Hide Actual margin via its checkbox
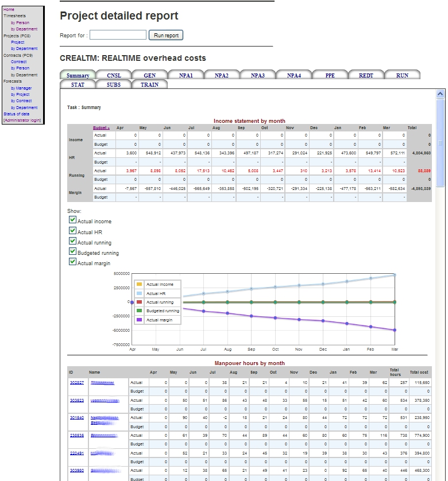448x481 pixels. 72,262
